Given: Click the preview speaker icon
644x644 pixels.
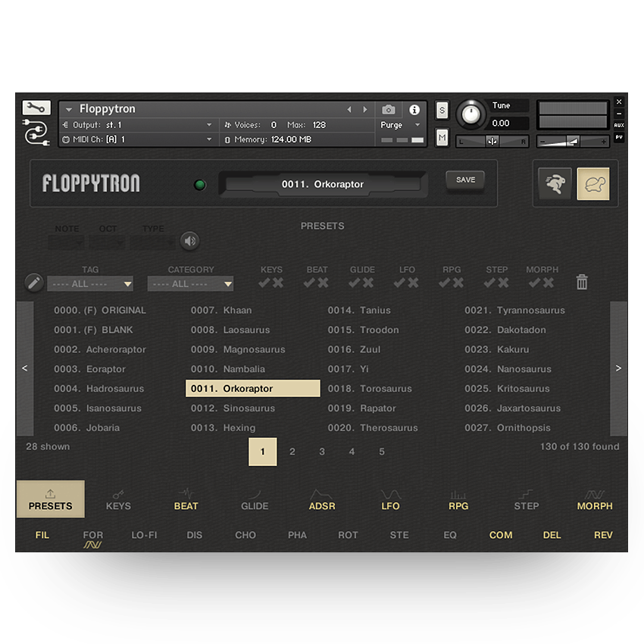Looking at the screenshot, I should pos(189,241).
